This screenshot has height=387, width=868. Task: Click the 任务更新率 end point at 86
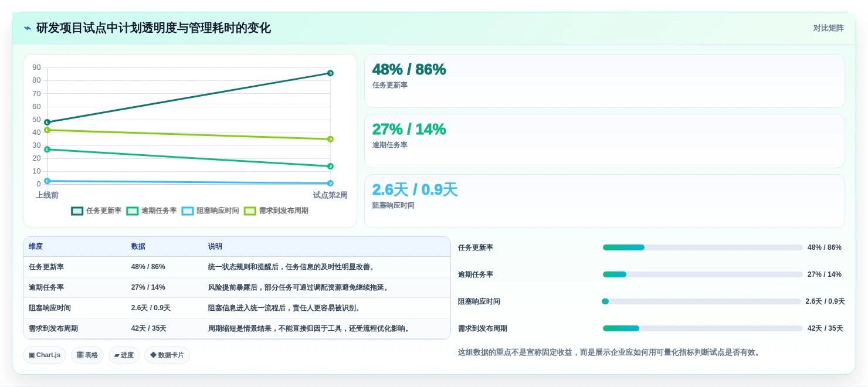point(330,73)
